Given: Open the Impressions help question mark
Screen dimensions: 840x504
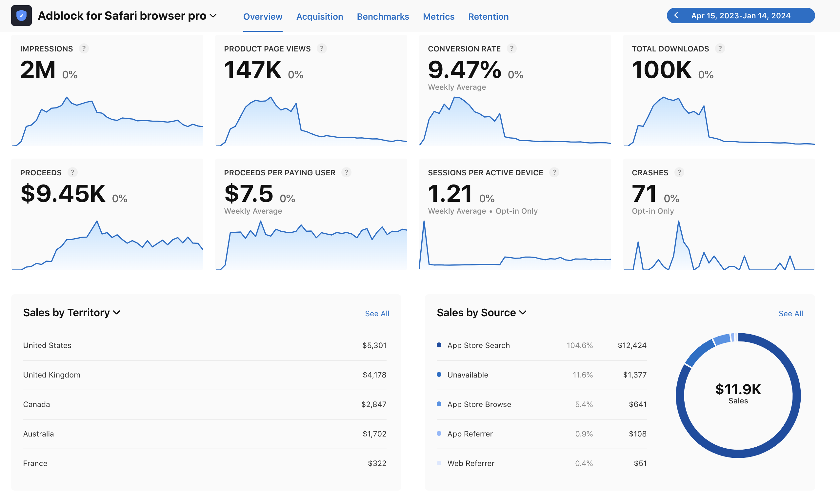Looking at the screenshot, I should [x=84, y=48].
